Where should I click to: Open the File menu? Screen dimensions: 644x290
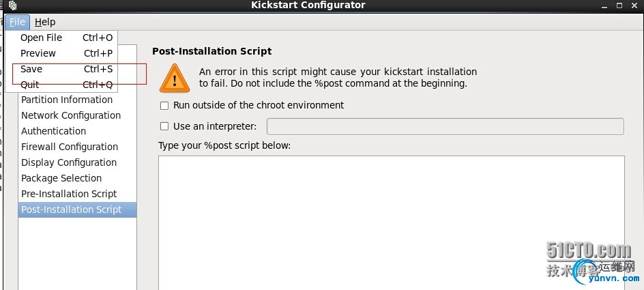tap(18, 22)
